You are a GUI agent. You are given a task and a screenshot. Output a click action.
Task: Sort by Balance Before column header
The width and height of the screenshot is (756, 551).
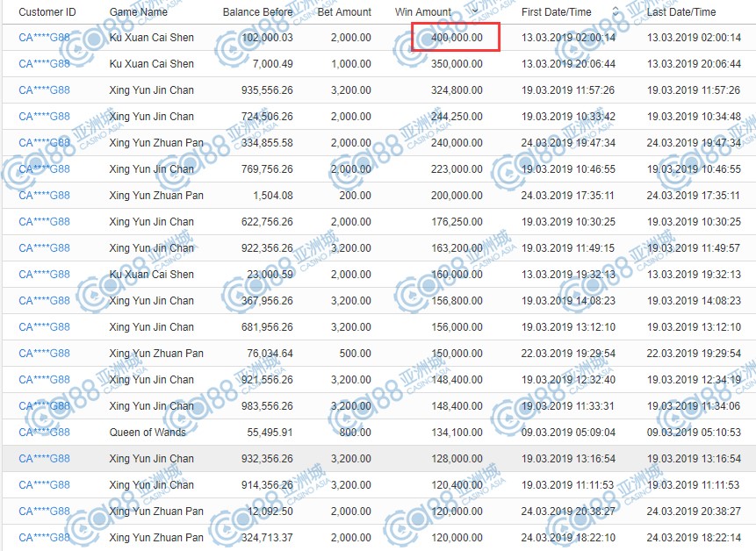click(x=257, y=12)
